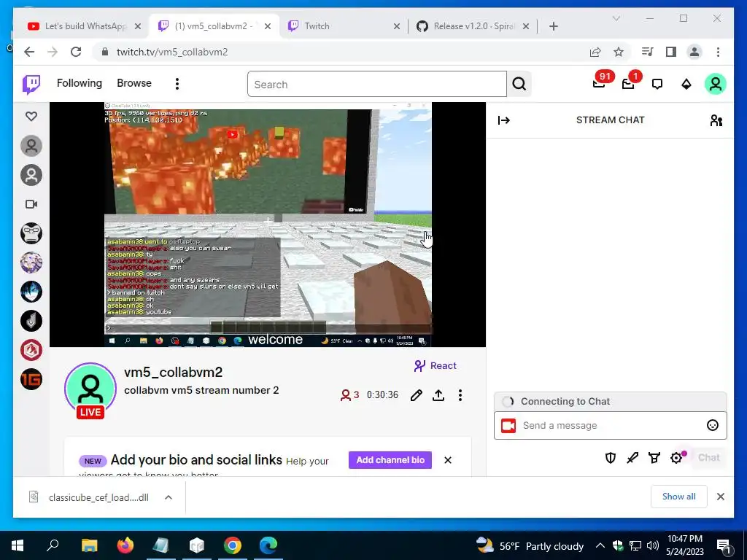The width and height of the screenshot is (747, 560).
Task: Open Get Bits diamond icon
Action: pos(686,85)
